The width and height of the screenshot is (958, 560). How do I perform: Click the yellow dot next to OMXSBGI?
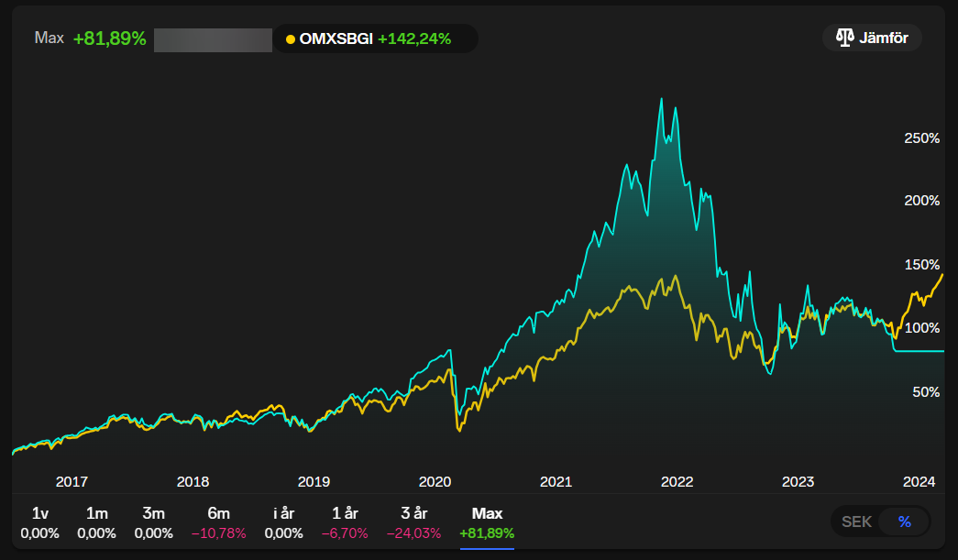click(x=291, y=39)
